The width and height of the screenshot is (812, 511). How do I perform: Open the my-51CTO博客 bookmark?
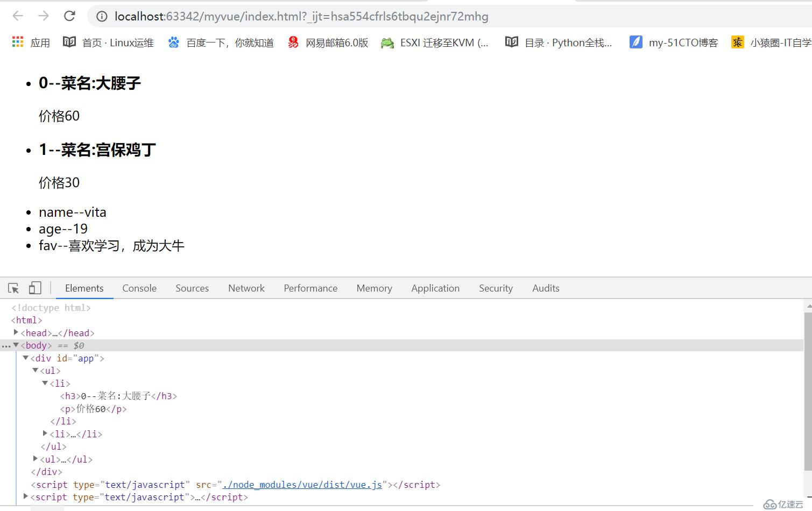click(674, 42)
